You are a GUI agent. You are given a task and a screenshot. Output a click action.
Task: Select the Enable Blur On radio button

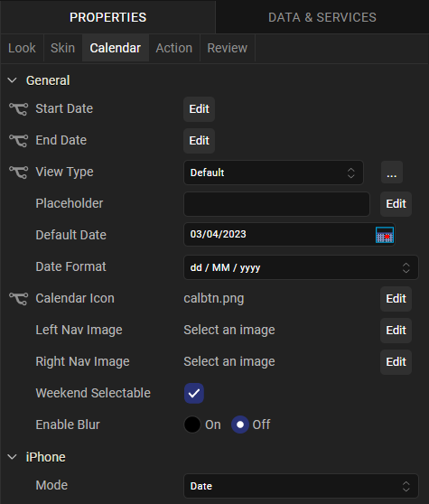click(x=192, y=425)
